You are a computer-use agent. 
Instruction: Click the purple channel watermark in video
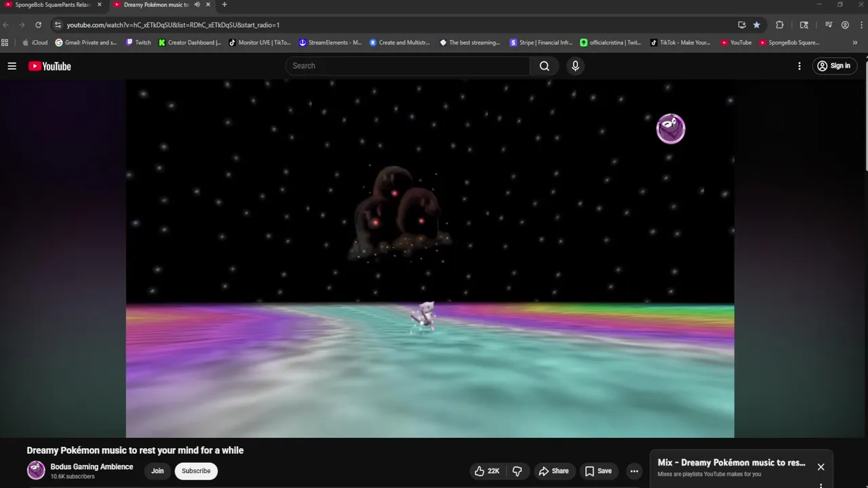tap(671, 129)
